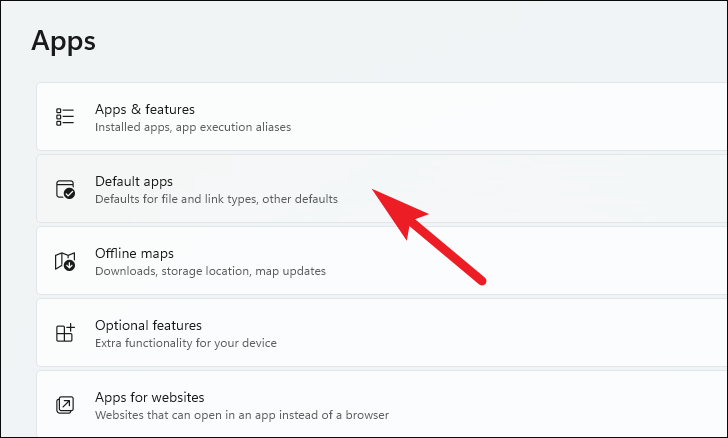Click 'Websites that can open in an app' text

tap(186, 415)
